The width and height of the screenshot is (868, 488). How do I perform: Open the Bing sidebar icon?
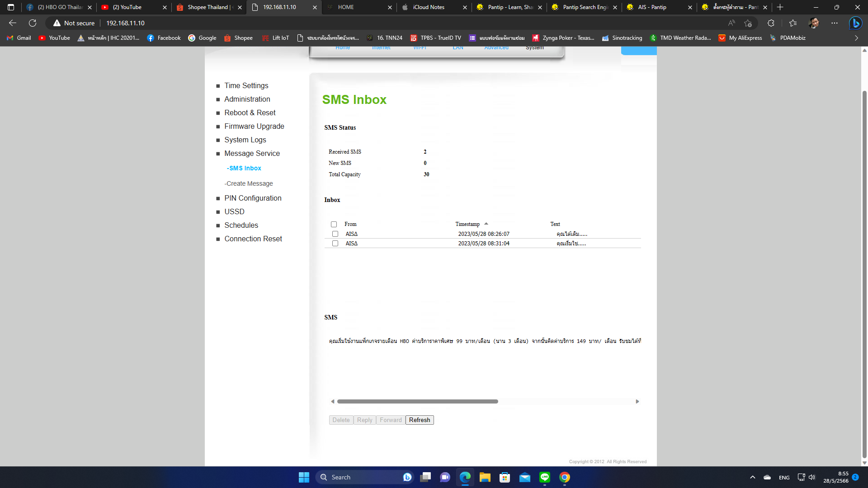pyautogui.click(x=855, y=23)
